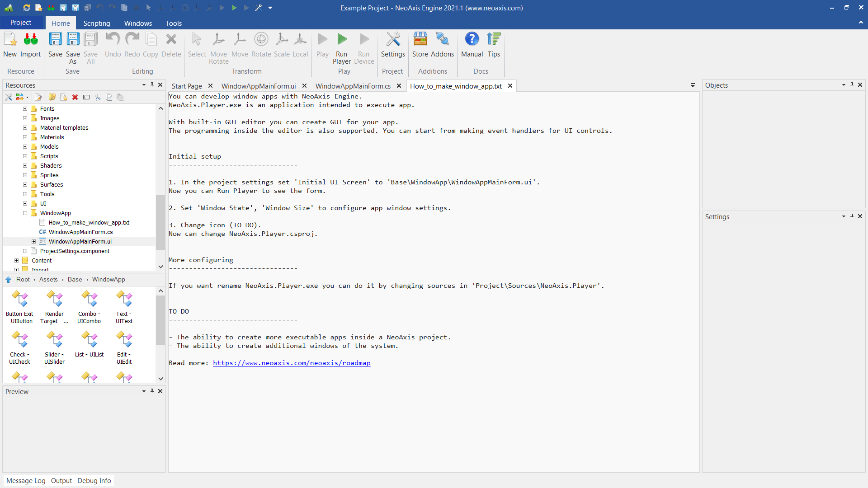Screen dimensions: 868x488
Task: Open project Settings from the ribbon
Action: [393, 40]
